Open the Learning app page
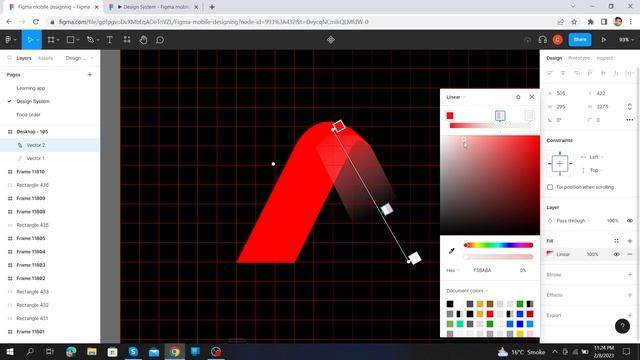The width and height of the screenshot is (640, 360). coord(31,88)
